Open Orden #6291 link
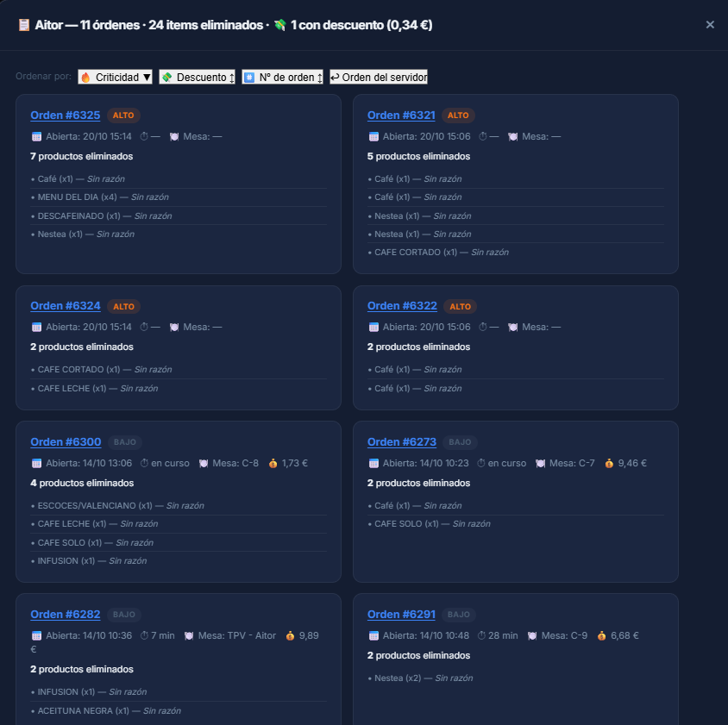The width and height of the screenshot is (728, 725). (401, 614)
